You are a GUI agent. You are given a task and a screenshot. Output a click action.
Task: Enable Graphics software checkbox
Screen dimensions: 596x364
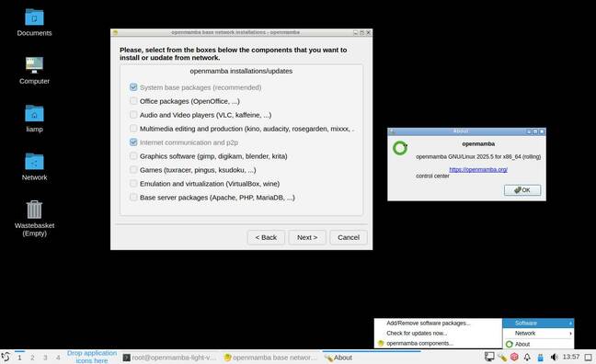[133, 155]
